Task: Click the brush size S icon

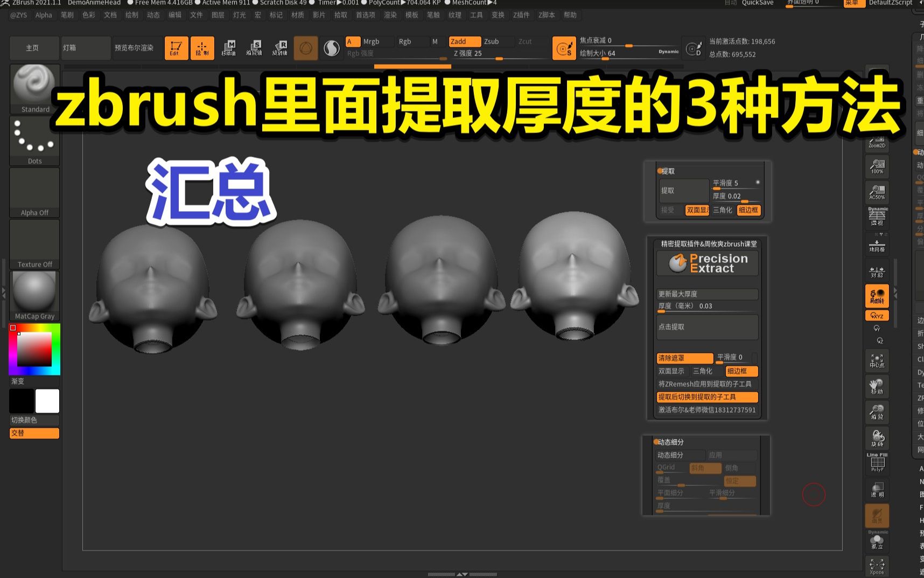Action: coord(564,48)
